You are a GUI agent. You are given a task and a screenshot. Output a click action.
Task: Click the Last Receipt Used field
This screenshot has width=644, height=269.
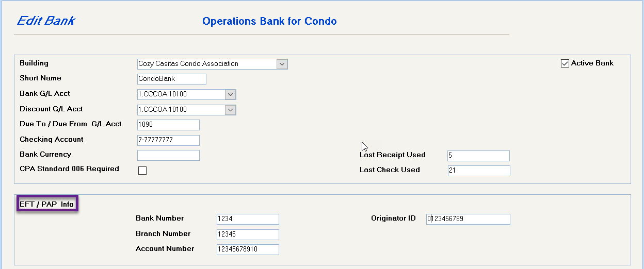coord(478,156)
